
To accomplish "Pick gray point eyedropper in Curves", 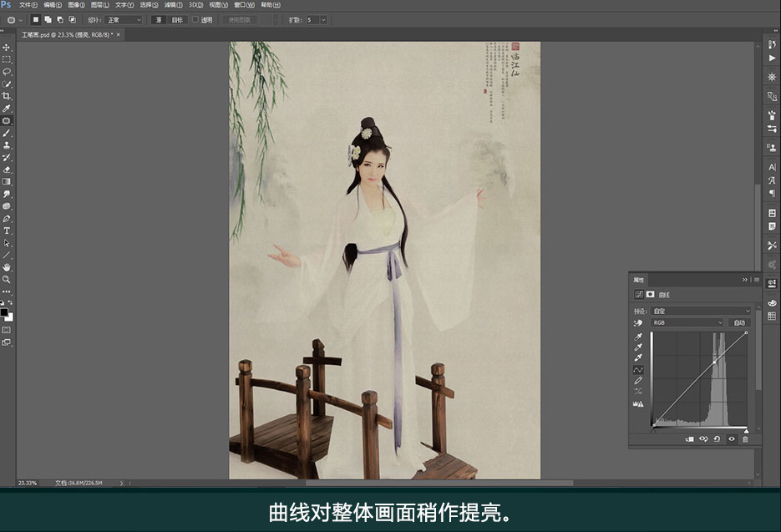I will [638, 347].
